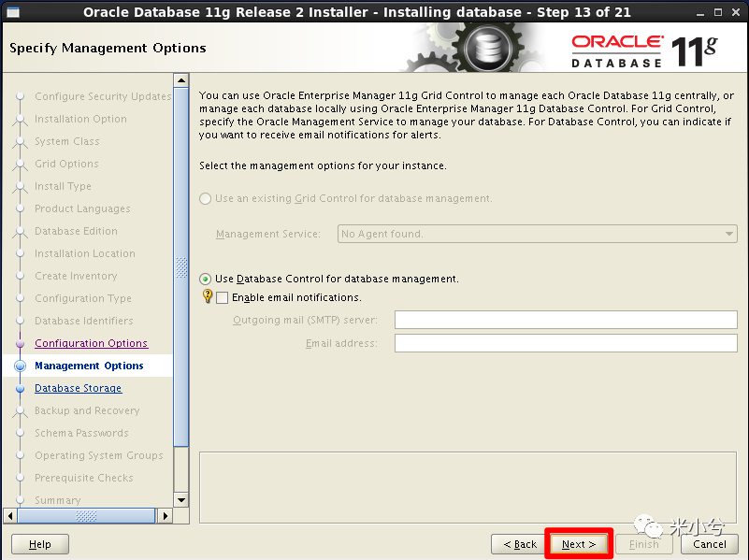Viewport: 749px width, 560px height.
Task: Click System Class step text
Action: (x=67, y=141)
